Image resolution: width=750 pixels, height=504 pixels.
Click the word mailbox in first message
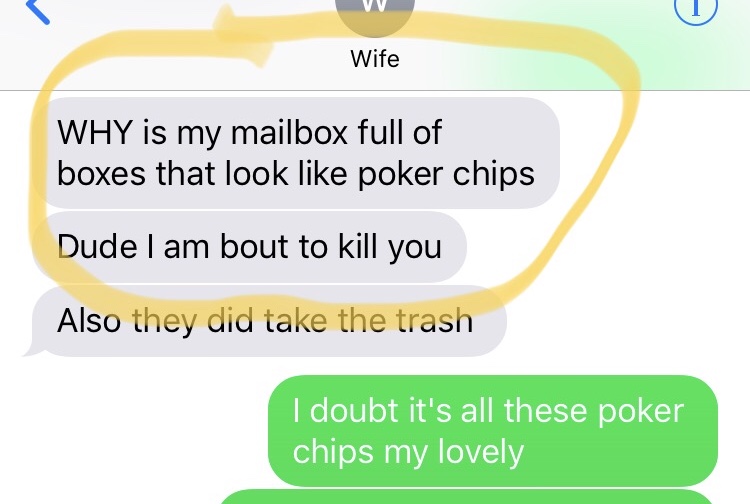(x=288, y=132)
